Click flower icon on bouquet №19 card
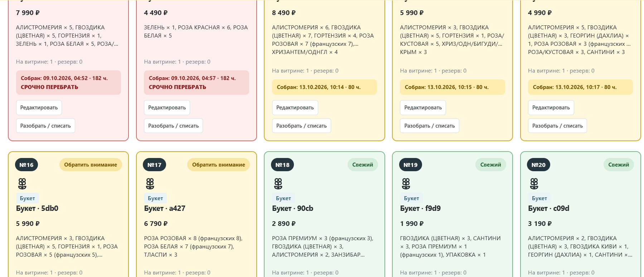This screenshot has width=644, height=277. [406, 184]
